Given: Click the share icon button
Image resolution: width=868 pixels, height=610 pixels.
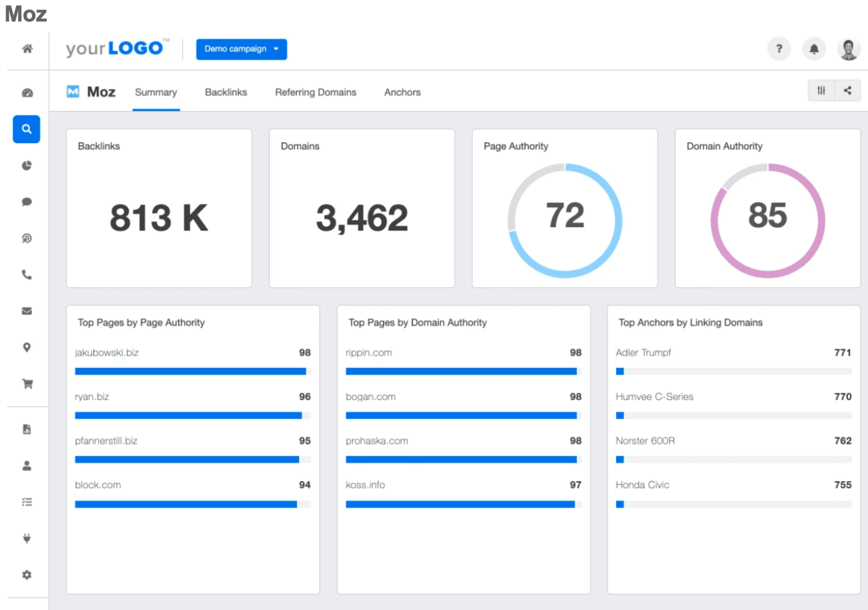Looking at the screenshot, I should pos(848,91).
